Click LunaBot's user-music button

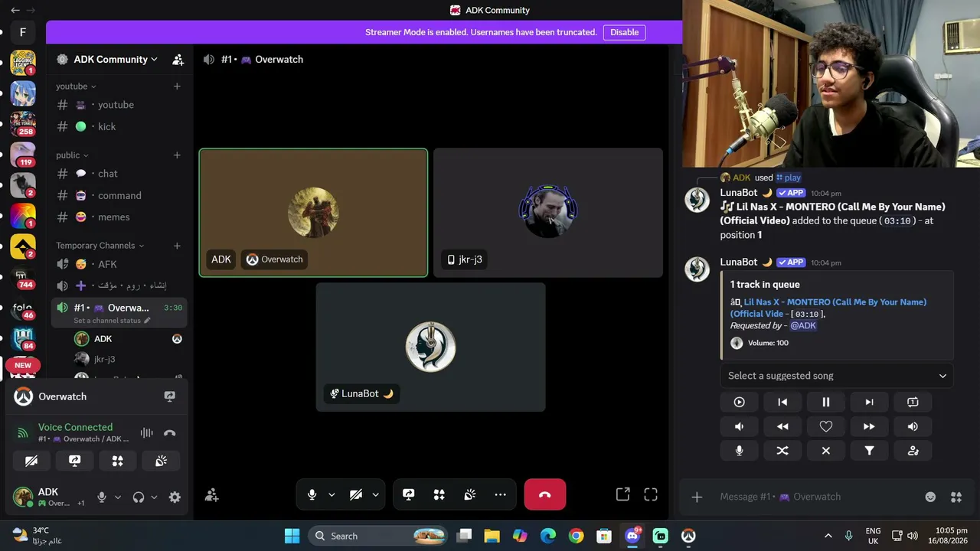[913, 451]
